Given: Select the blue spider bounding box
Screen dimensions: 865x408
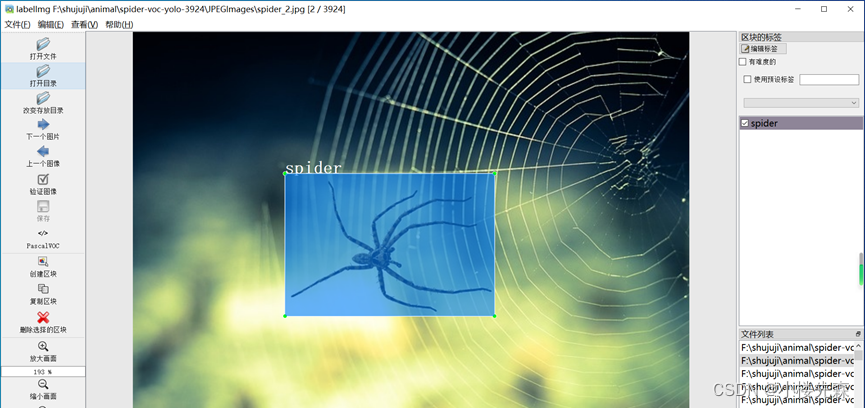Looking at the screenshot, I should [389, 245].
